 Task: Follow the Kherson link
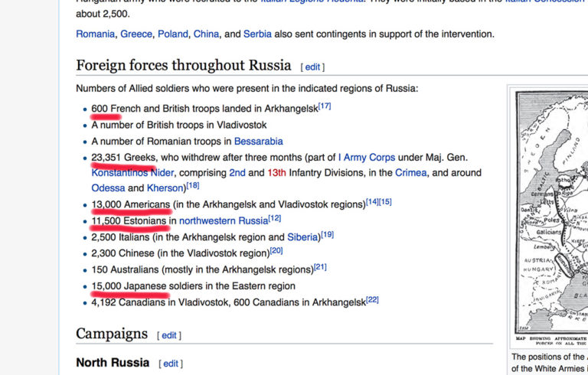click(x=165, y=188)
